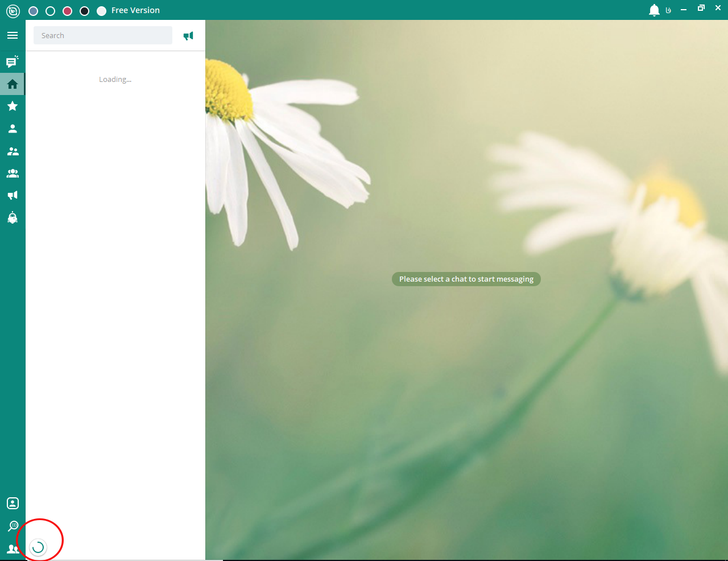Screen dimensions: 728x561
Task: Click the megaphone icon beside Search
Action: tap(188, 36)
